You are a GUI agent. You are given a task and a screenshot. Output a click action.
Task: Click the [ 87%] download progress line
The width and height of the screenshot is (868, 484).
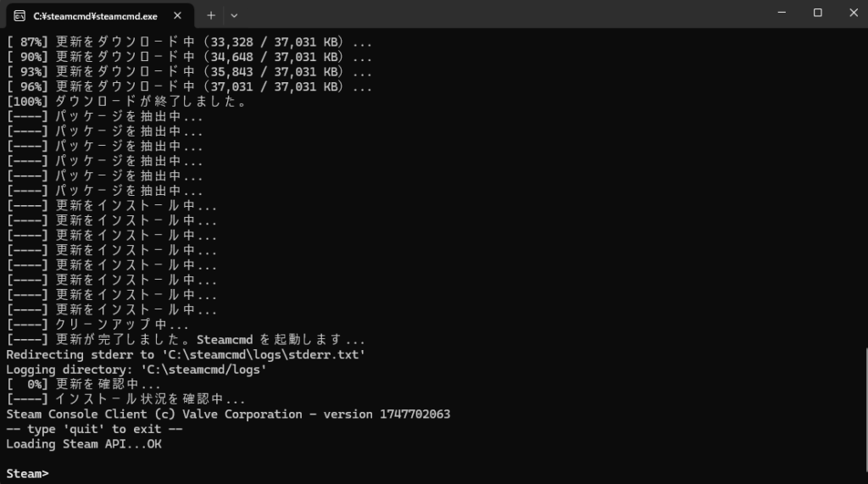click(189, 42)
